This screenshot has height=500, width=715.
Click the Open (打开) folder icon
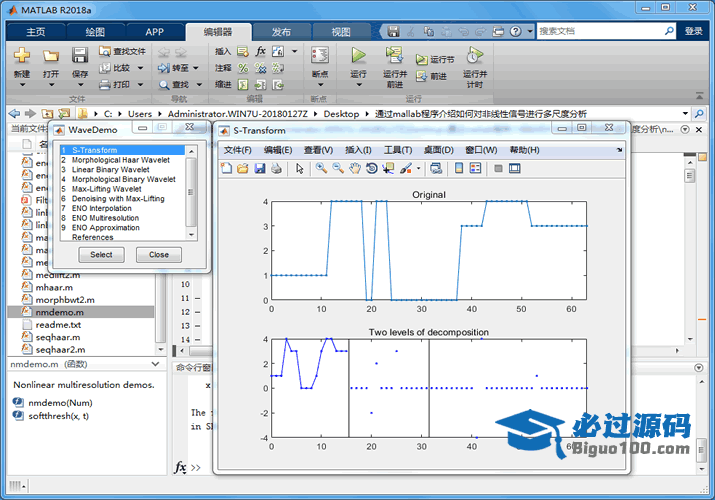pyautogui.click(x=51, y=56)
